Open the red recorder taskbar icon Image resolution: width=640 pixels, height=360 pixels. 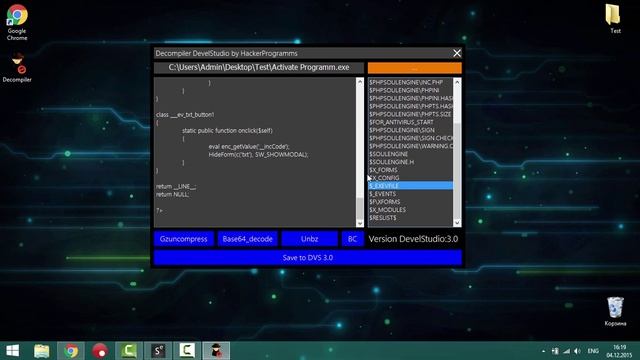(100, 351)
